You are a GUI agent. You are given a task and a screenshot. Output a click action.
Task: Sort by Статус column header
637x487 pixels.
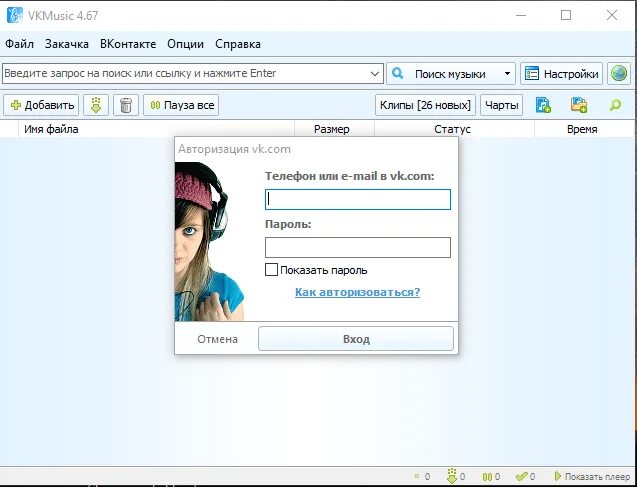click(x=454, y=129)
